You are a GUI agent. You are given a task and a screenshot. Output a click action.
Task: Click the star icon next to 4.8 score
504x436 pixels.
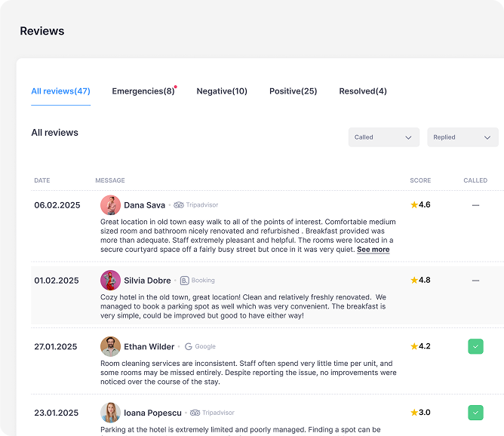coord(414,280)
